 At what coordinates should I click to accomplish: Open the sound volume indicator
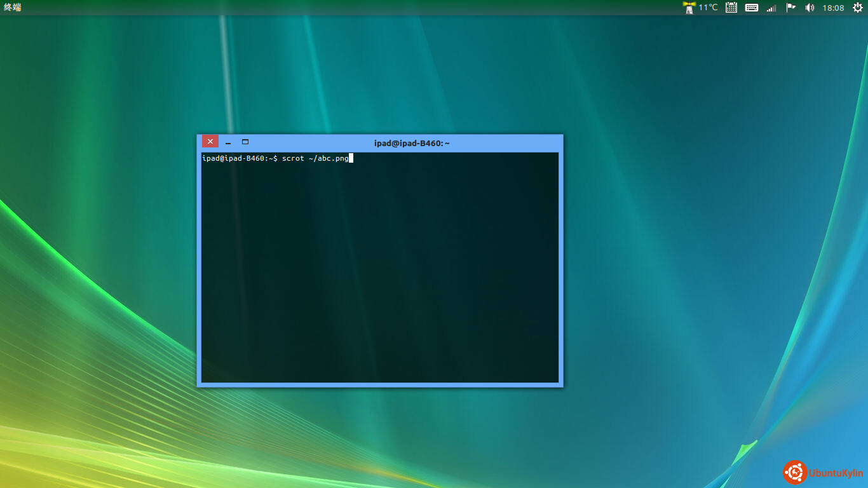click(x=810, y=8)
